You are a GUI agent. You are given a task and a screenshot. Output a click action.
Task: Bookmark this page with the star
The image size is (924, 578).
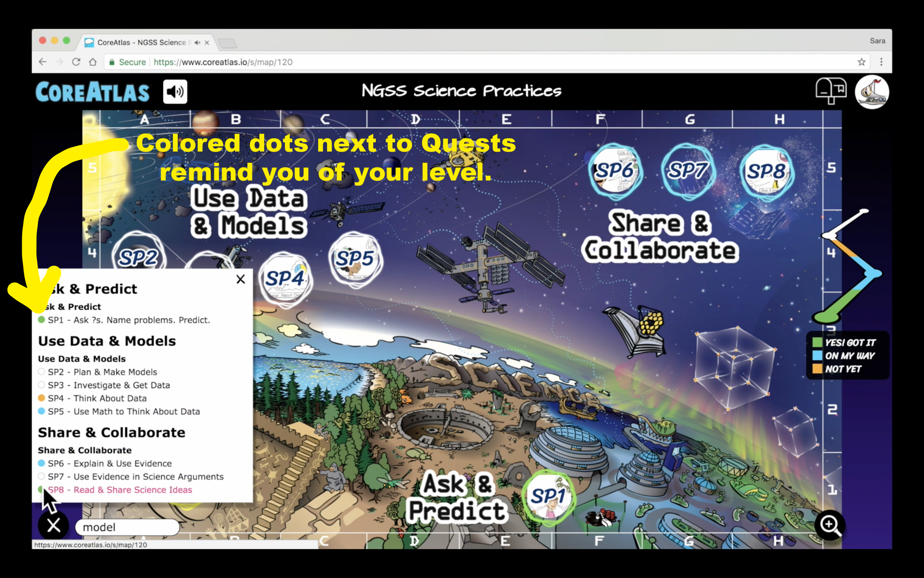862,61
